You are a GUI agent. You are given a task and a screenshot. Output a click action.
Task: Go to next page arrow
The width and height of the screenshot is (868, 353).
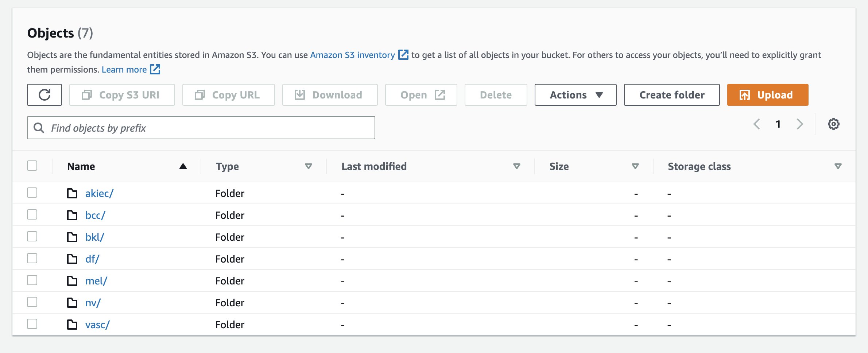coord(800,124)
